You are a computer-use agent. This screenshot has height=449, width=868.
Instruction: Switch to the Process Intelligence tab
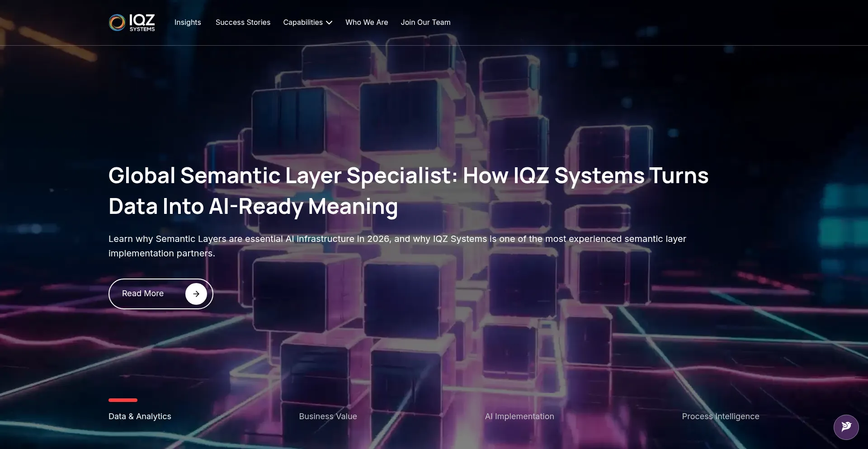721,416
